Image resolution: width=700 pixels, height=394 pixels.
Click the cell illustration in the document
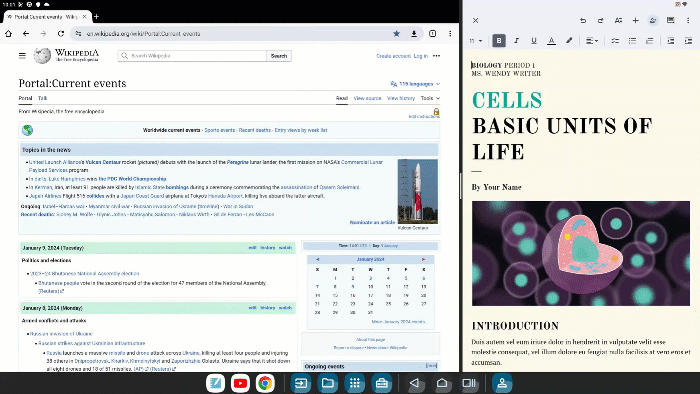pyautogui.click(x=581, y=253)
